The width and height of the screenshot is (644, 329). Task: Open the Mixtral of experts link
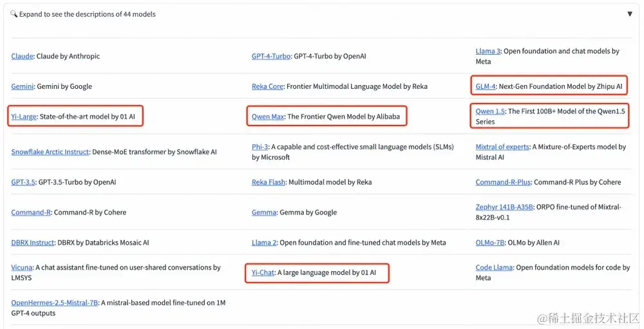pyautogui.click(x=503, y=147)
